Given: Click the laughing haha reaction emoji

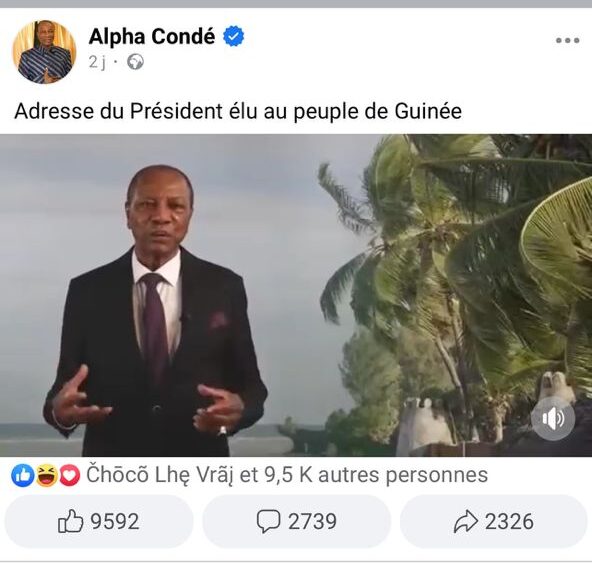Looking at the screenshot, I should pyautogui.click(x=46, y=475).
